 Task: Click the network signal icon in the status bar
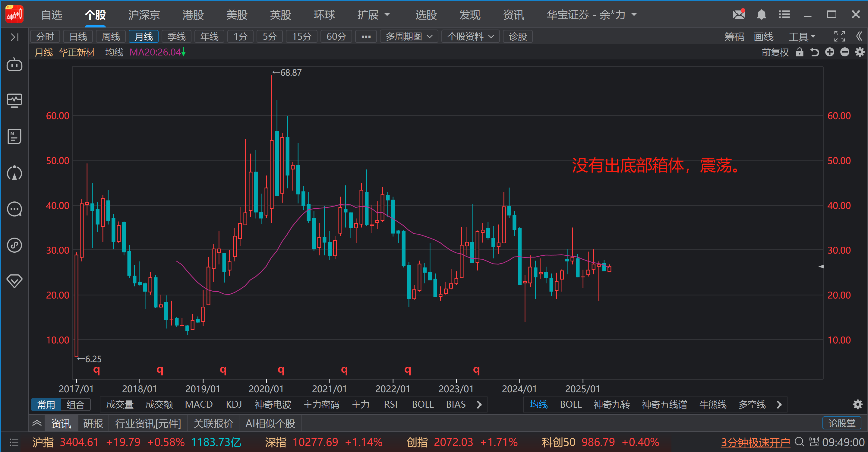point(814,441)
